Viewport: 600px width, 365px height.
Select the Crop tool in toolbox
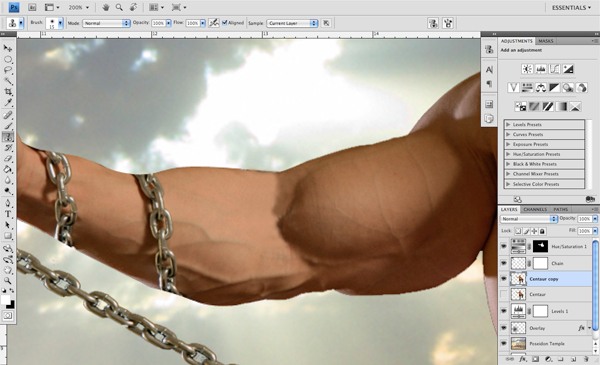pos(8,92)
